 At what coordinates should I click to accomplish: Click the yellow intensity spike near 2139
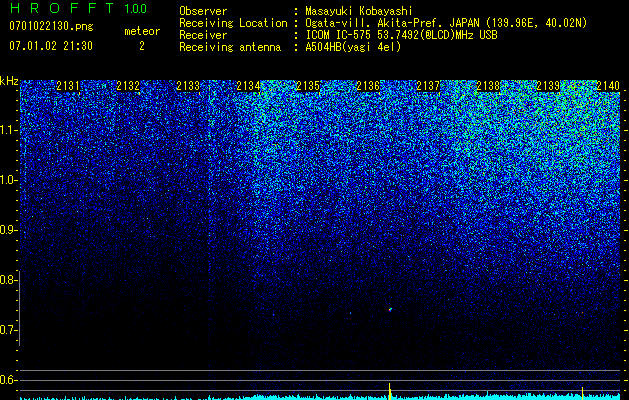pyautogui.click(x=582, y=392)
